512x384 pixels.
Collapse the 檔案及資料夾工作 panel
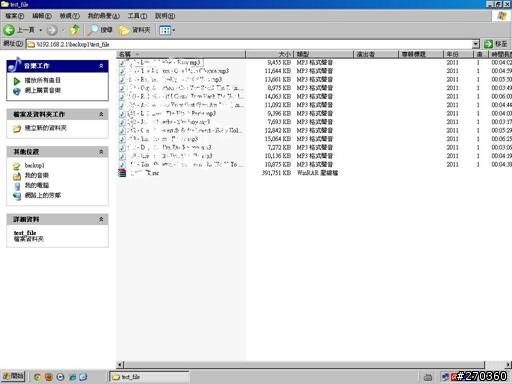coord(101,114)
